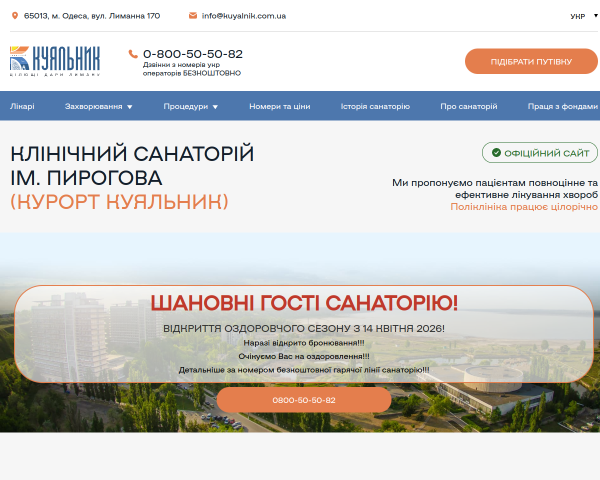This screenshot has height=480, width=600.
Task: Click the orange phone handset icon
Action: point(133,54)
